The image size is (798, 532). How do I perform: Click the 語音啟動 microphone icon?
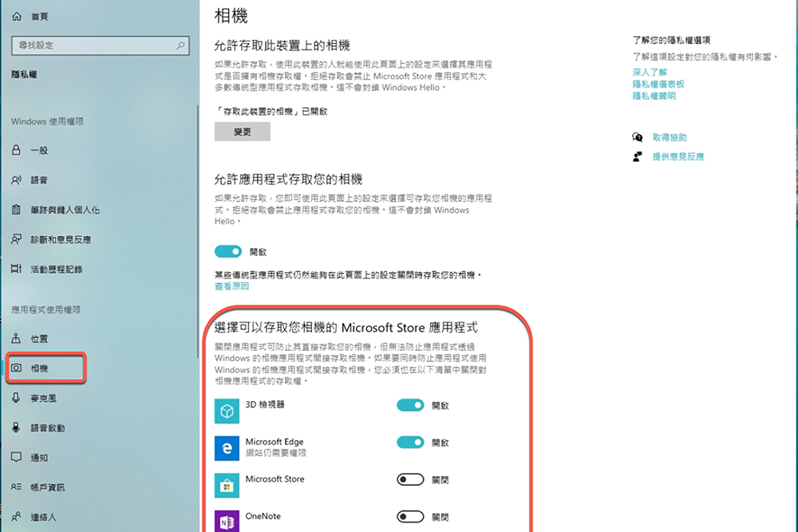coord(15,426)
